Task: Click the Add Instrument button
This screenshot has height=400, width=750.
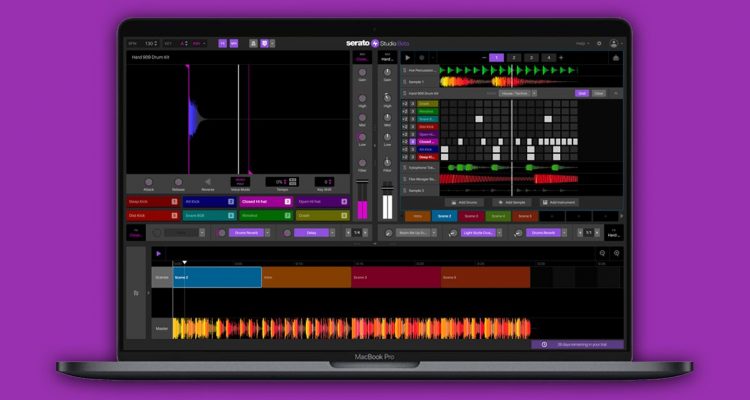Action: click(x=559, y=202)
